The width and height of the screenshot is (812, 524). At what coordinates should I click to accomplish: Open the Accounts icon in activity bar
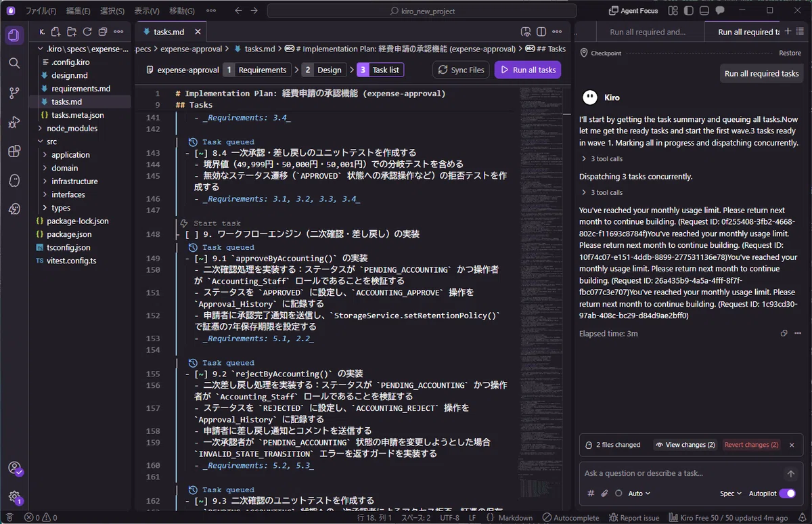pyautogui.click(x=14, y=468)
